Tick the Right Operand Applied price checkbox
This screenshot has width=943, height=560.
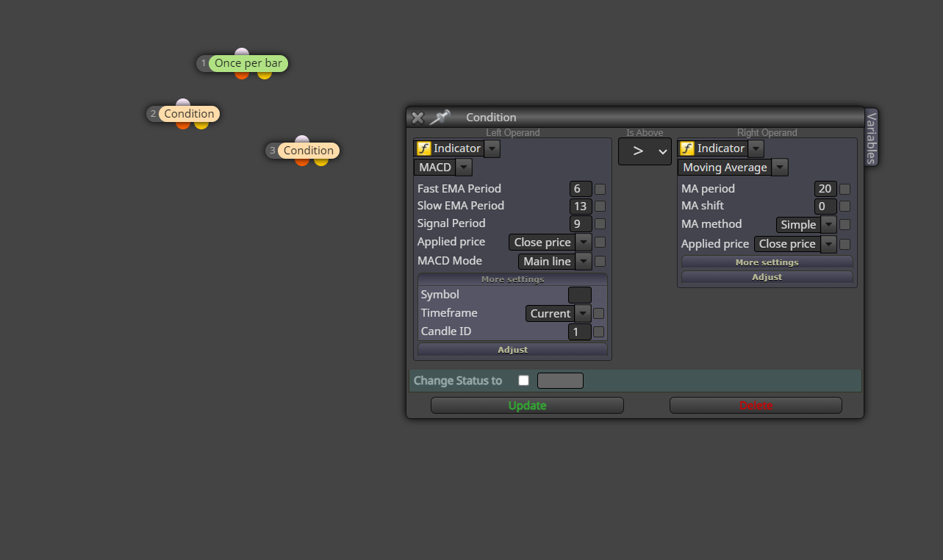tap(845, 244)
